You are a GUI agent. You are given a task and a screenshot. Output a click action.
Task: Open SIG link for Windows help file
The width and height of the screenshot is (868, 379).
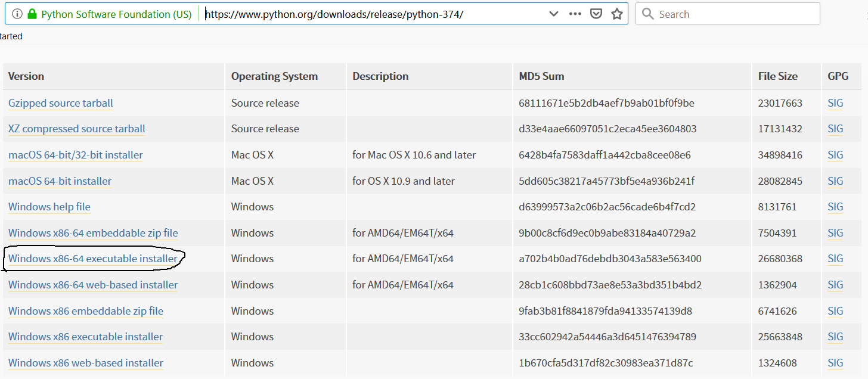(835, 207)
